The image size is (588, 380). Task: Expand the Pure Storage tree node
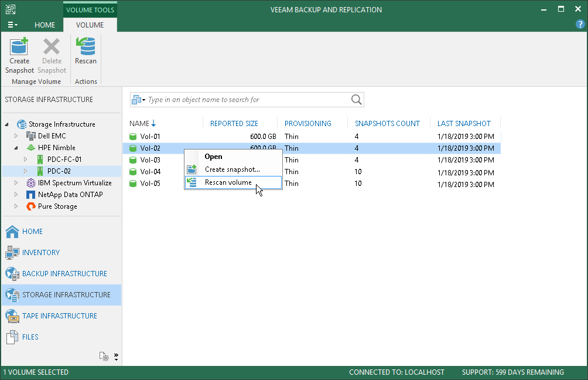tap(16, 206)
